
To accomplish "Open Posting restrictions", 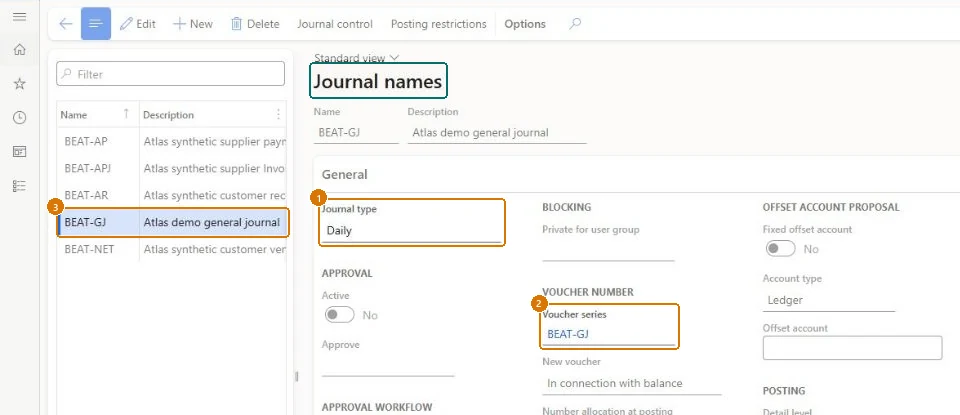I will click(x=438, y=24).
